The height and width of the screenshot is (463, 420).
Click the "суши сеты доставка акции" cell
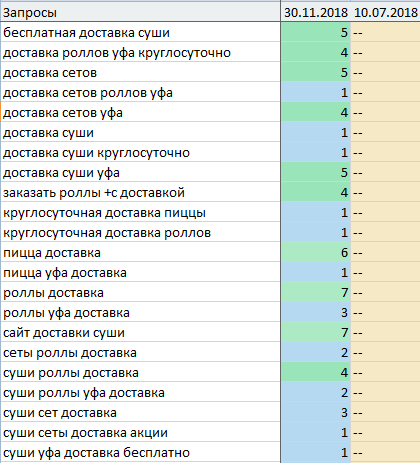(x=140, y=432)
